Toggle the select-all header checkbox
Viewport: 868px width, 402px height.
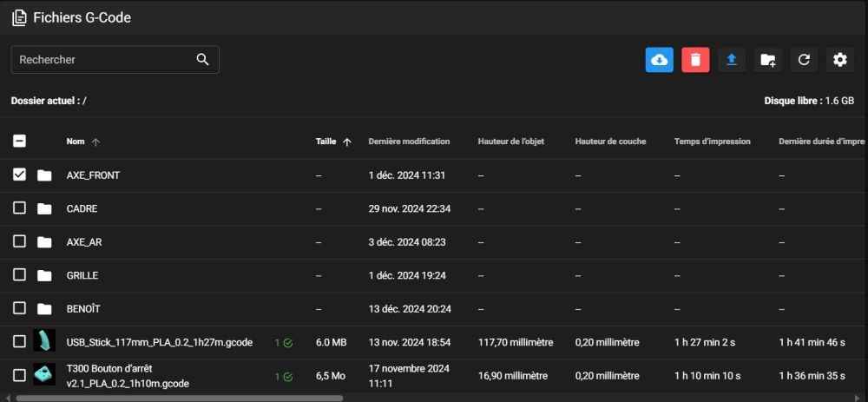tap(19, 142)
